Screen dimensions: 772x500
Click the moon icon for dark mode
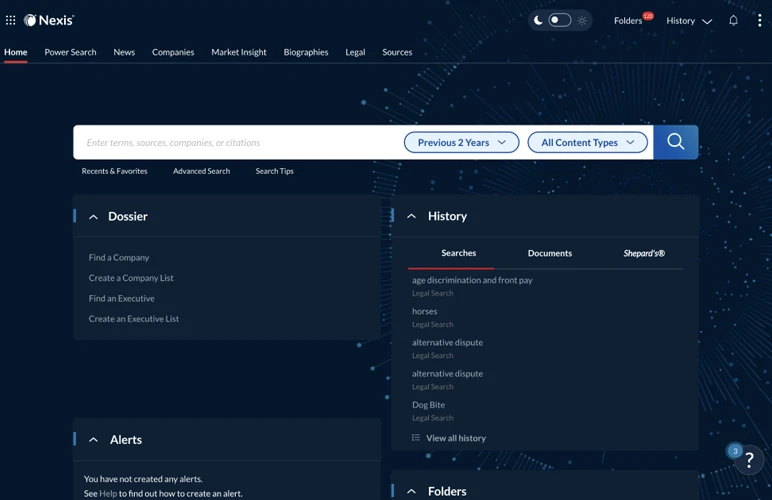coord(538,20)
